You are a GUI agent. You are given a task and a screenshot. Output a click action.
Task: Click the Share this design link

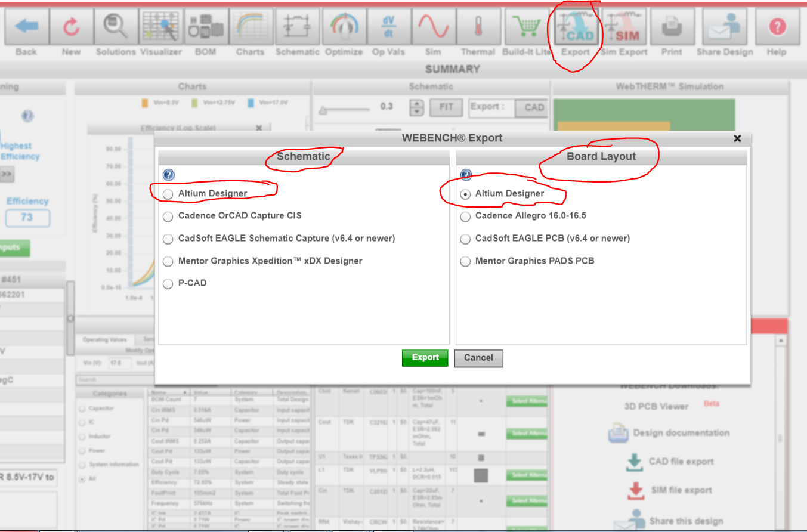point(686,521)
